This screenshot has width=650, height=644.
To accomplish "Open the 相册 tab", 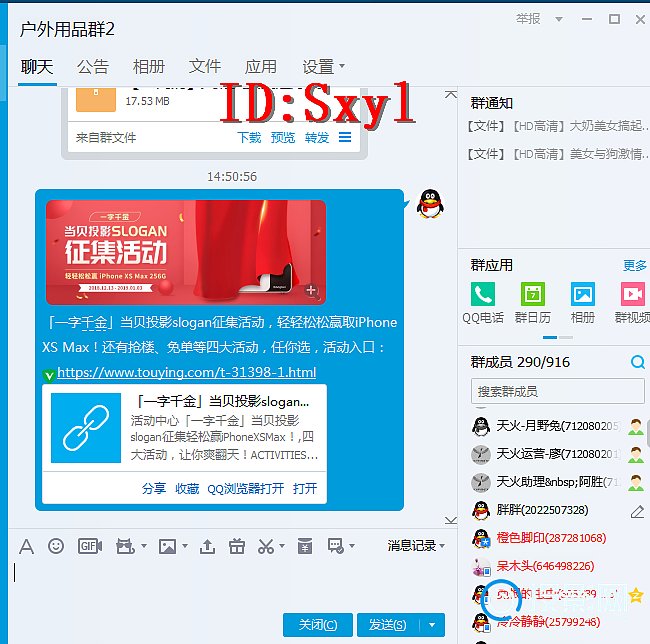I will pyautogui.click(x=149, y=66).
